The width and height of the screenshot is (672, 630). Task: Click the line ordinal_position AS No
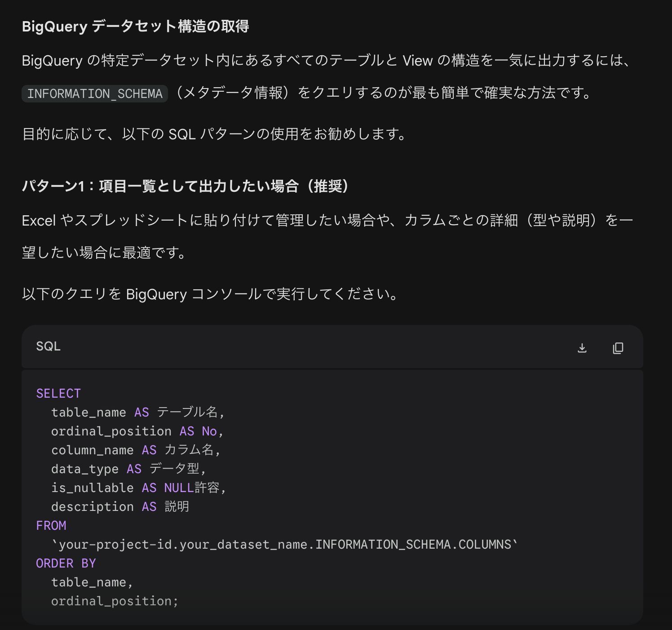[137, 431]
